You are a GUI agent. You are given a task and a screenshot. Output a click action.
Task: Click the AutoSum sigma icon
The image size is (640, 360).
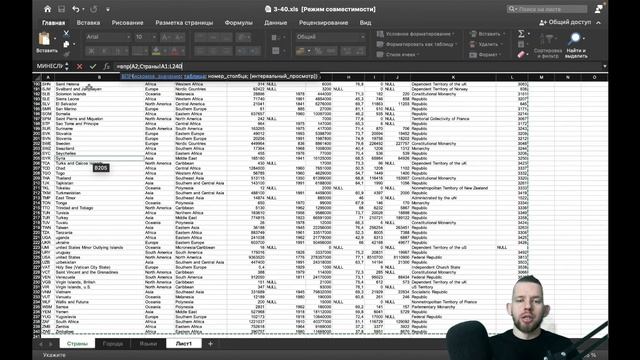coord(521,34)
